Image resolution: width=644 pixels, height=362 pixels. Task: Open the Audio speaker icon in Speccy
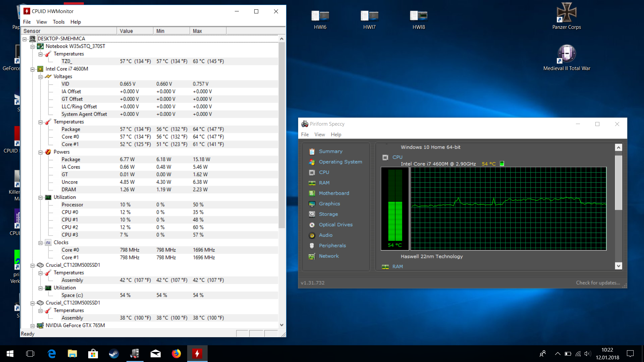[x=312, y=235]
